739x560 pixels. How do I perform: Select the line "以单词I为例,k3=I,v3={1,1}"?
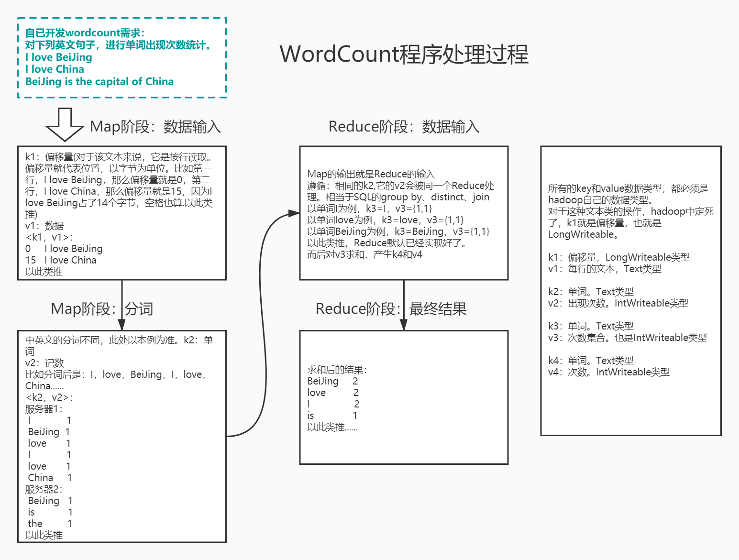coord(370,209)
